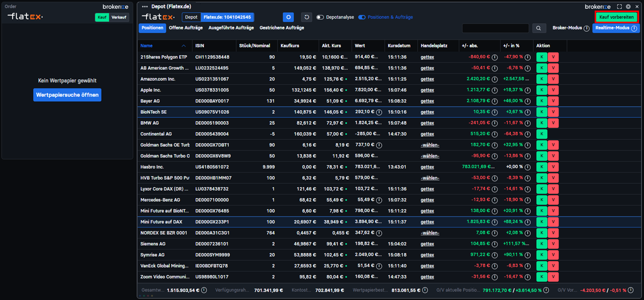The image size is (644, 300).
Task: Switch to the Positionen tab
Action: 152,28
